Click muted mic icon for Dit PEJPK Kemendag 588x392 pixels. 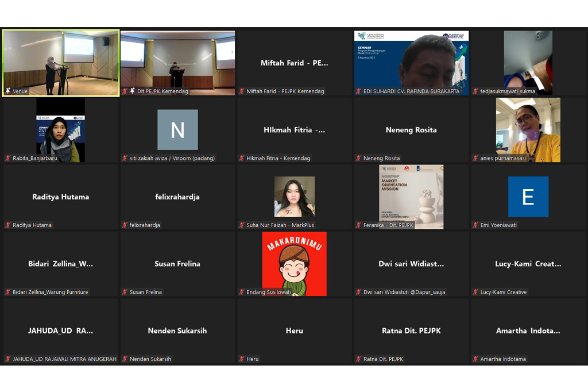[125, 91]
